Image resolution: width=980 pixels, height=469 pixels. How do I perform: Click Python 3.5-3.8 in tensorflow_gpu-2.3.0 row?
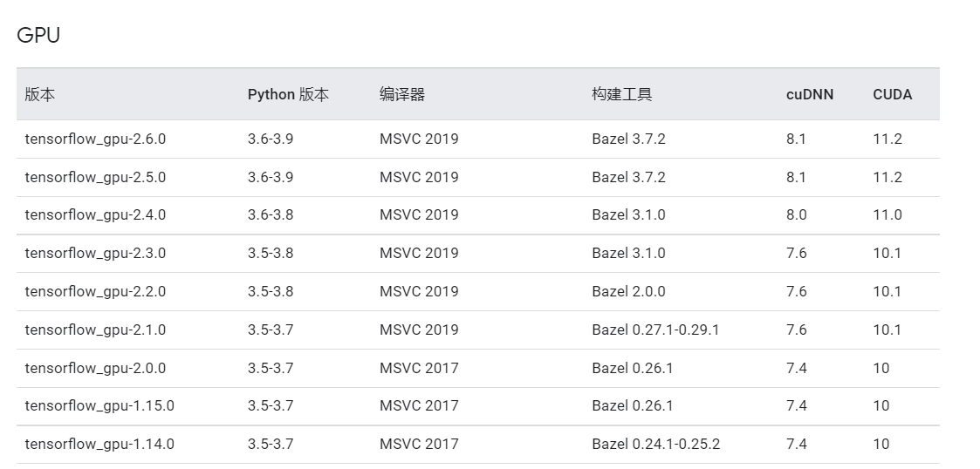271,253
